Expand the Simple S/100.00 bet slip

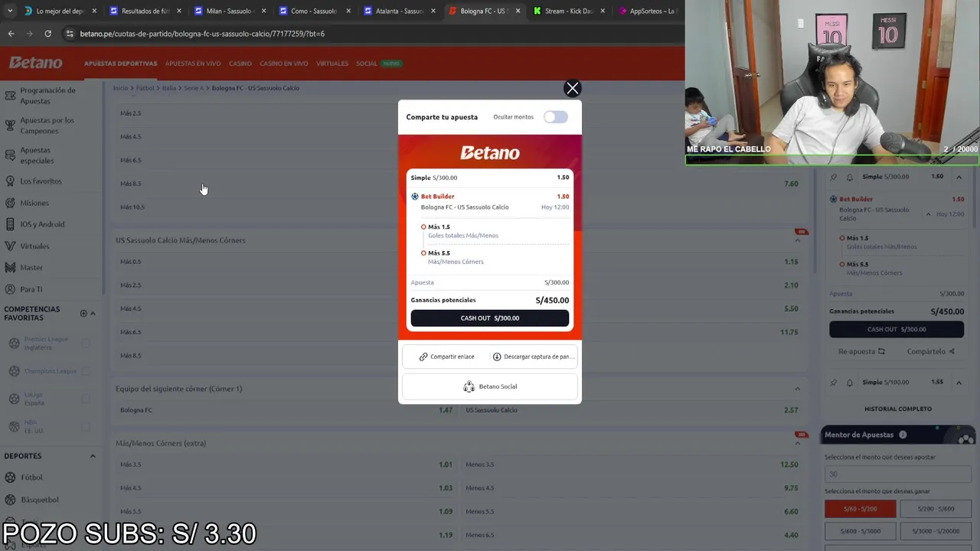(959, 382)
